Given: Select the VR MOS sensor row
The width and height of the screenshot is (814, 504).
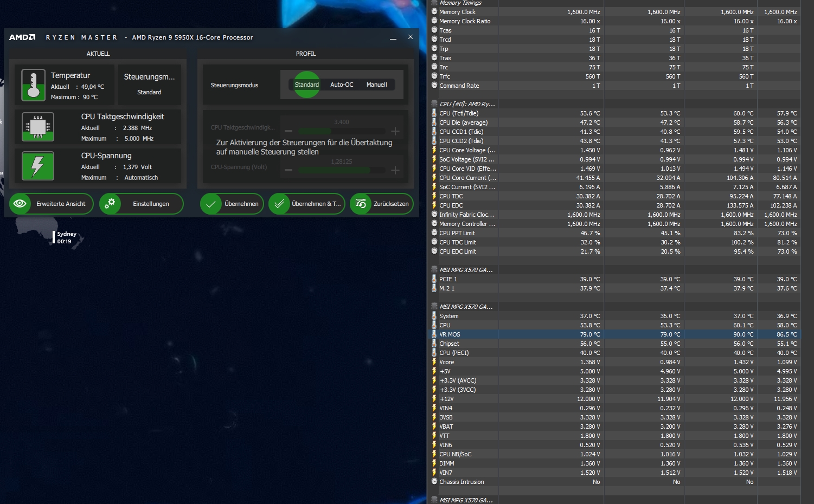Looking at the screenshot, I should click(616, 334).
